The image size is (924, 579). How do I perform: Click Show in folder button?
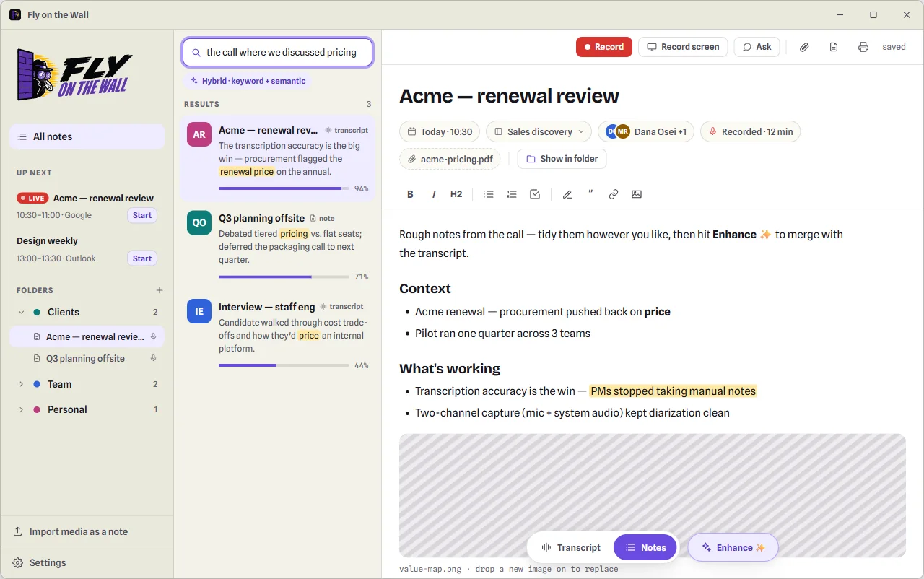click(x=562, y=159)
